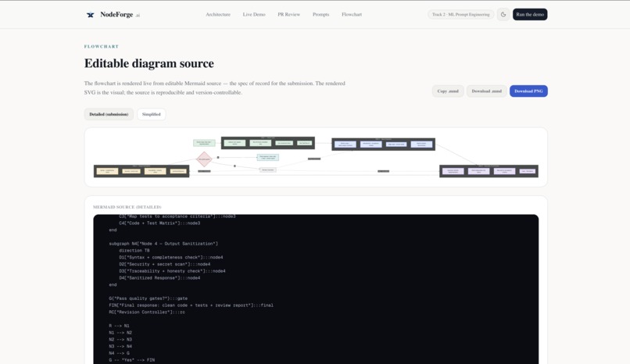
Task: Click the 'subgraph N4' Output Sanitization line
Action: pyautogui.click(x=163, y=244)
